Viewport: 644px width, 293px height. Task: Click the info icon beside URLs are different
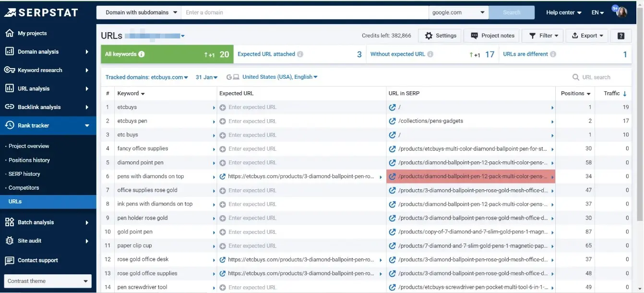(553, 54)
